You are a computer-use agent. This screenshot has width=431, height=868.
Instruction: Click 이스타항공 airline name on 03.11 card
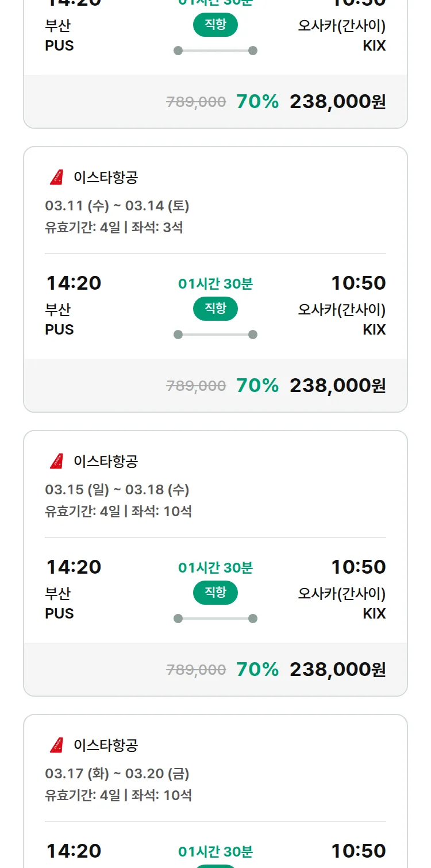click(106, 178)
